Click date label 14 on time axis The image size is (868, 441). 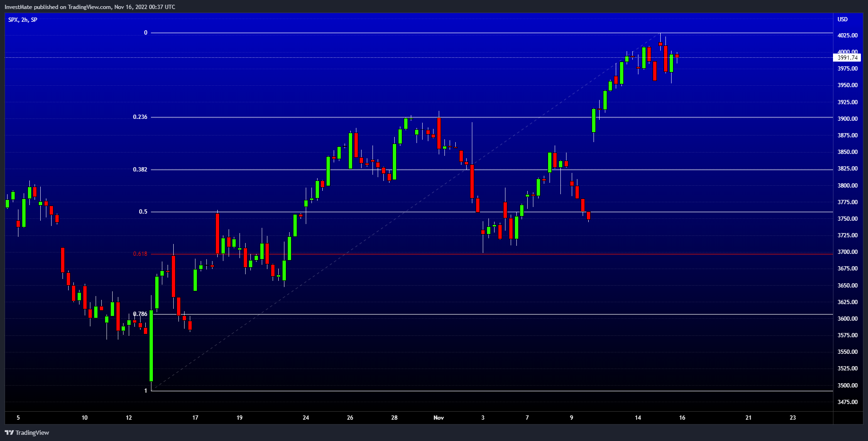pyautogui.click(x=638, y=418)
